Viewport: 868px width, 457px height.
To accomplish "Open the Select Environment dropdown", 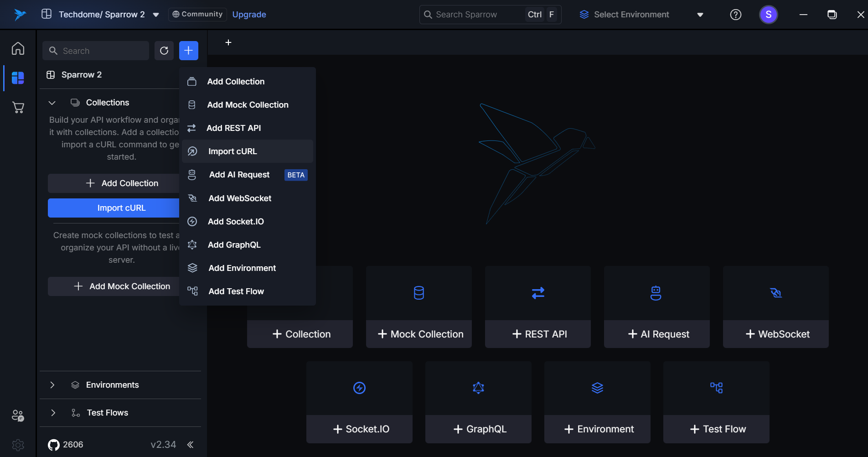I will pos(641,15).
